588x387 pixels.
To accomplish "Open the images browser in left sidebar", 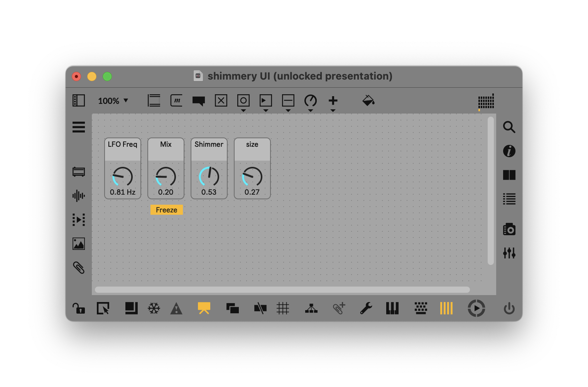I will click(79, 244).
